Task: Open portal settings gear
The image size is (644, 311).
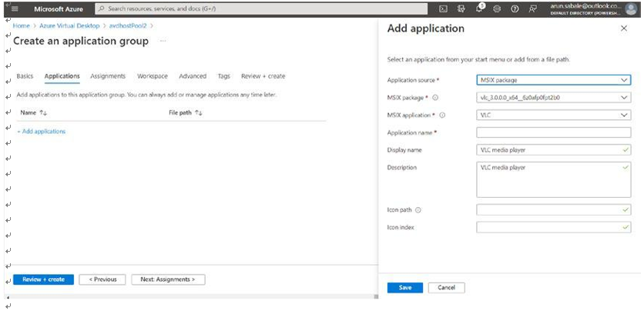Action: [x=497, y=9]
